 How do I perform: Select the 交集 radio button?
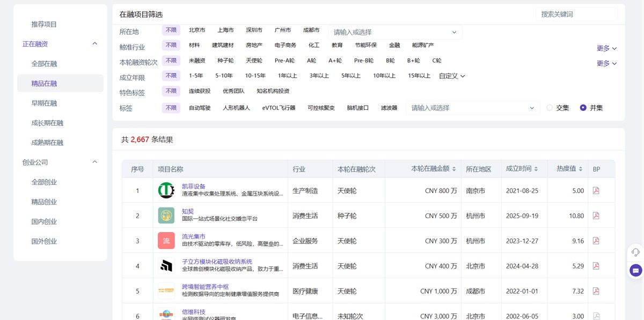pos(550,108)
